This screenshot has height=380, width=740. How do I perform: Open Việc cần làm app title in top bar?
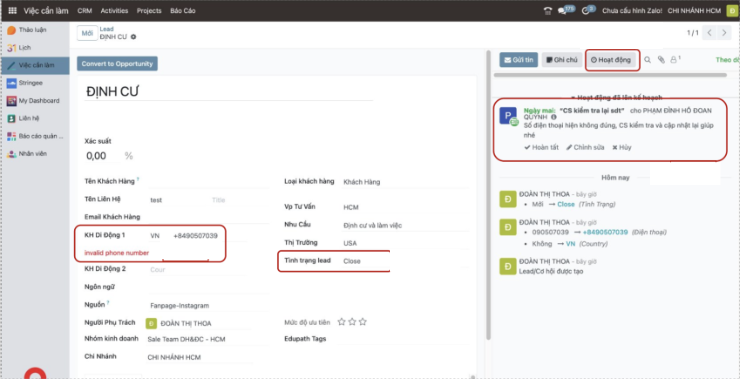coord(46,10)
